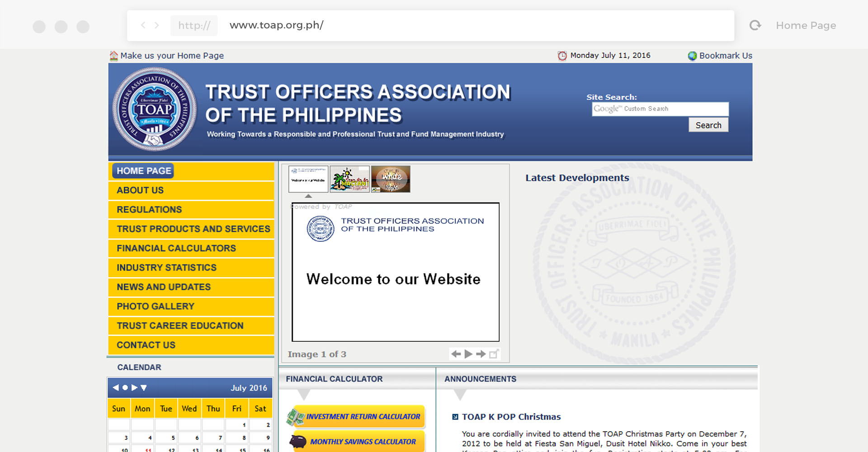Select July 8 in the calendar

tap(237, 438)
